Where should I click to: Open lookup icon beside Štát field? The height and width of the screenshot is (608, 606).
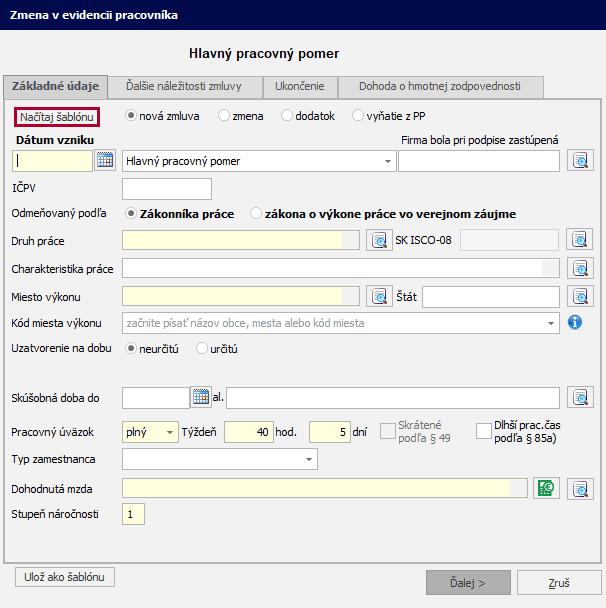coord(580,296)
